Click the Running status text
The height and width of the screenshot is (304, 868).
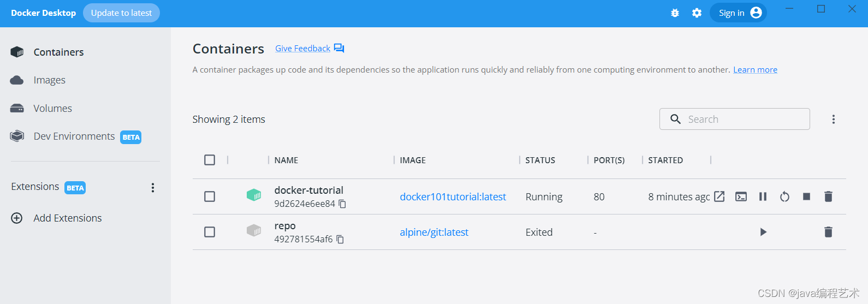tap(544, 197)
